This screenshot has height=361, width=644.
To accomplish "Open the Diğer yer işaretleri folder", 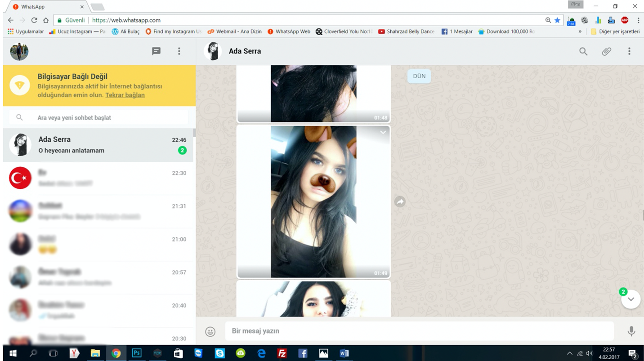I will coord(615,31).
